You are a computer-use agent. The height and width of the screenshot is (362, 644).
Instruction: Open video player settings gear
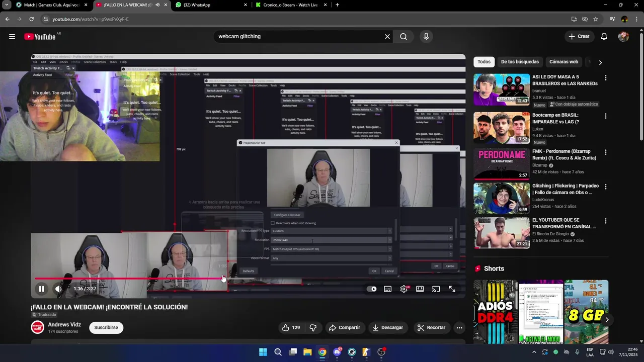[x=404, y=289]
